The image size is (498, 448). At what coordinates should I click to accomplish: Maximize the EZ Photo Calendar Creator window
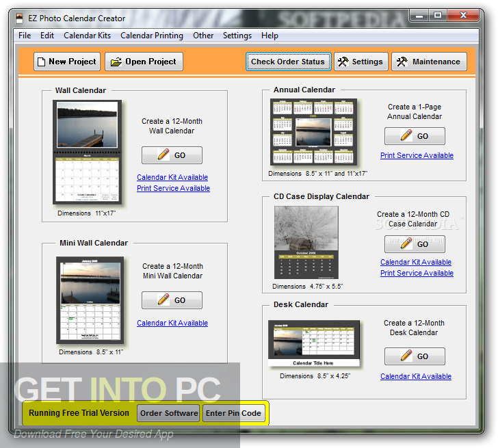click(438, 15)
